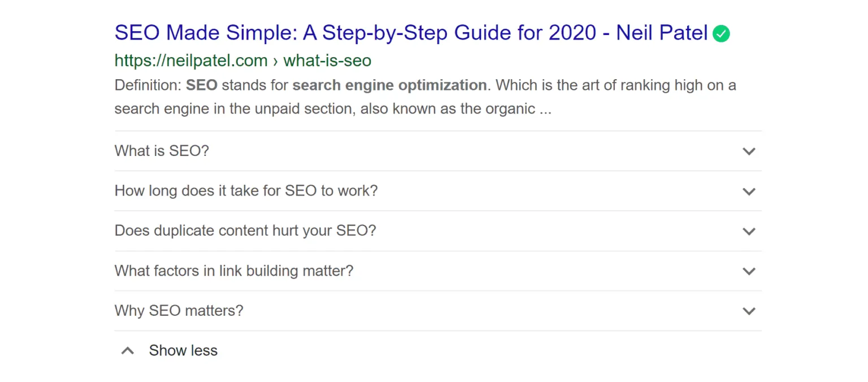The width and height of the screenshot is (868, 382).
Task: Click the chevron for 'What is SEO?'
Action: [749, 151]
